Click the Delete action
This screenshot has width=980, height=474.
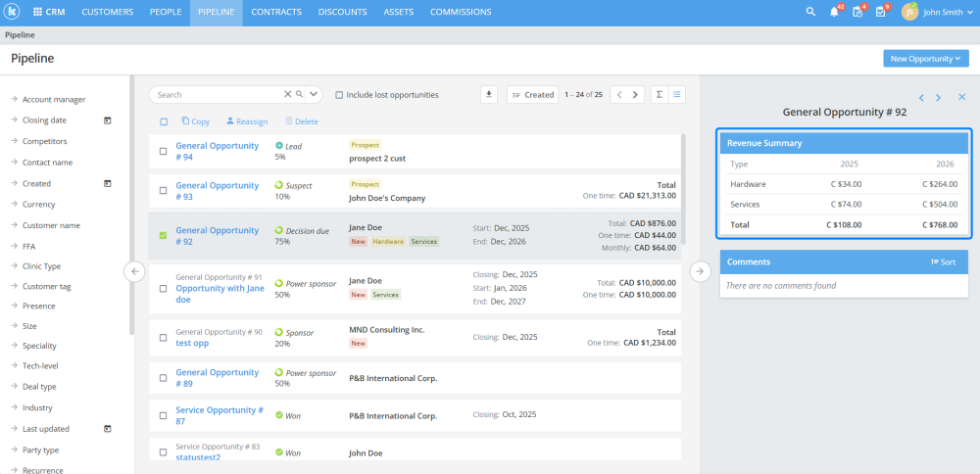pos(301,121)
